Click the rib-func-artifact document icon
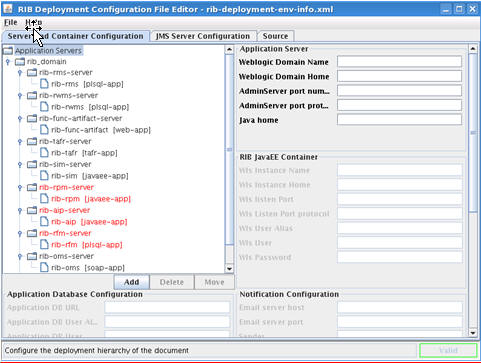This screenshot has height=363, width=481. [44, 130]
